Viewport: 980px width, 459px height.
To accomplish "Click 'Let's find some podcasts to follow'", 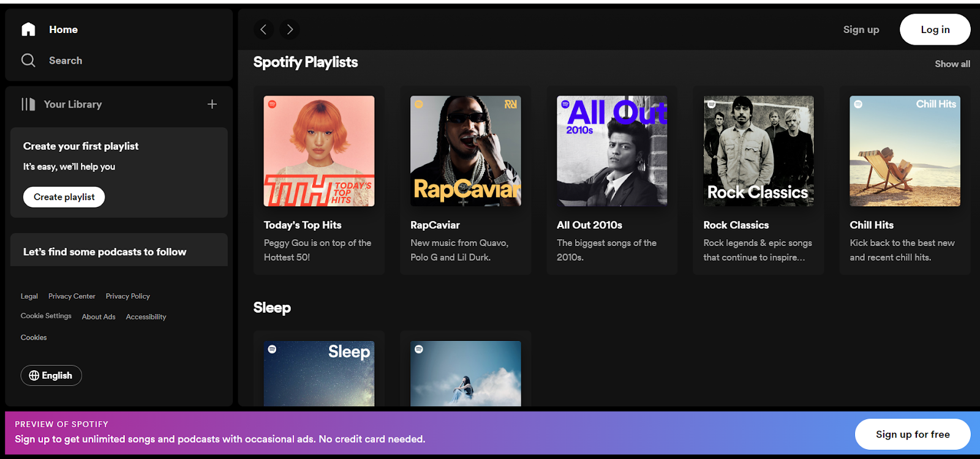I will tap(105, 252).
